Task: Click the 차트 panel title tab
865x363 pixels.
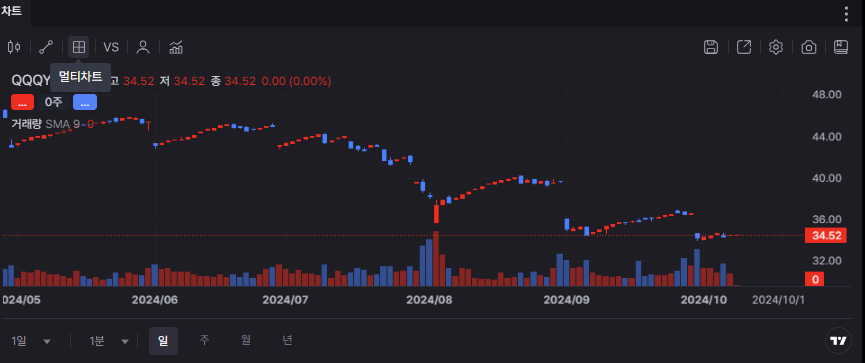Action: pos(11,12)
